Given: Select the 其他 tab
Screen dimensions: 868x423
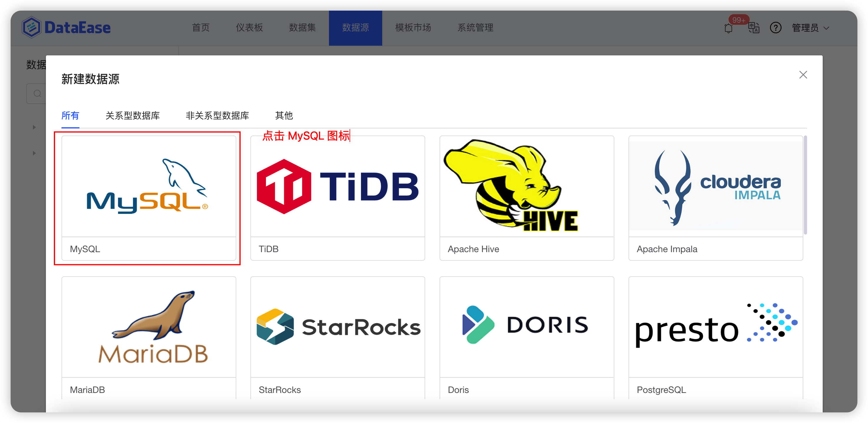Looking at the screenshot, I should [x=284, y=116].
